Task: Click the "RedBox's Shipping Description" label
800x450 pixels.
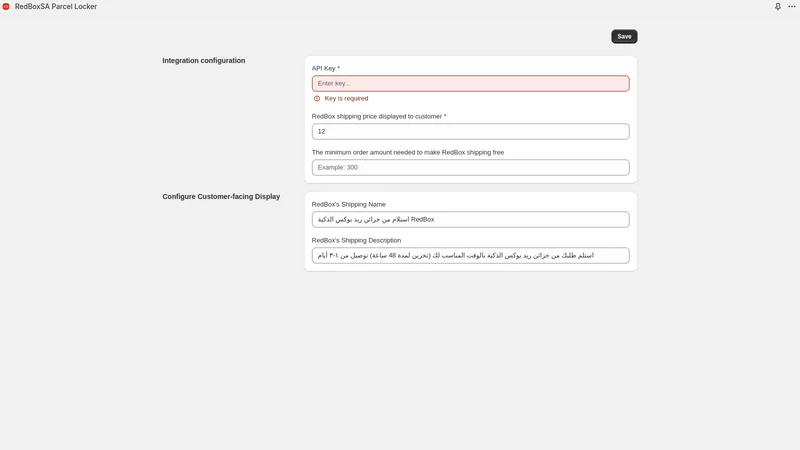Action: pyautogui.click(x=356, y=240)
